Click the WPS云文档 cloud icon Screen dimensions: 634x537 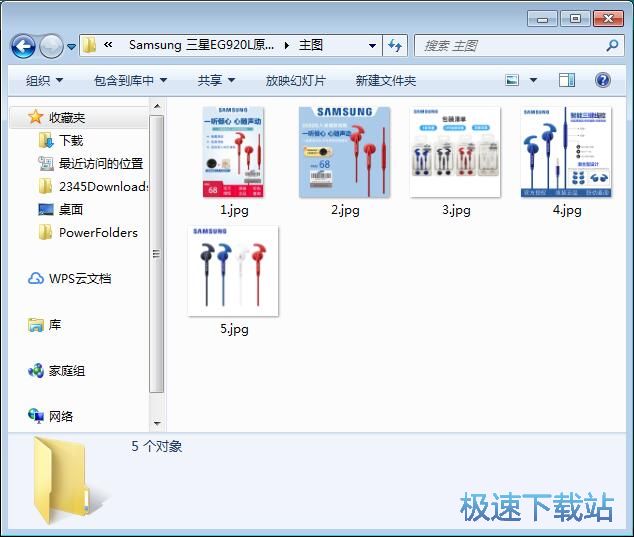[36, 279]
